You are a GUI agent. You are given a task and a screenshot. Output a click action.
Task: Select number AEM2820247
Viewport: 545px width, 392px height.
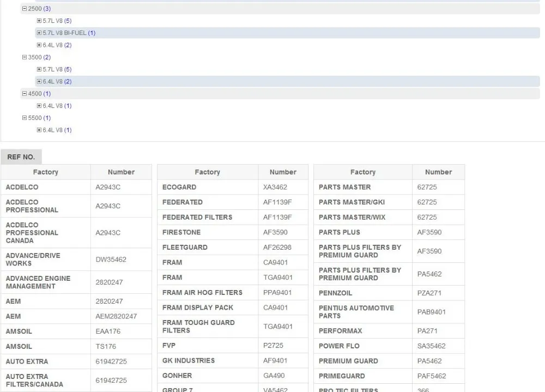[121, 317]
